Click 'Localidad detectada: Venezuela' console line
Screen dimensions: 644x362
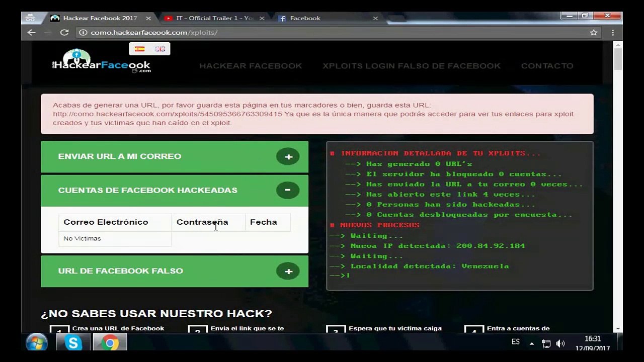419,266
